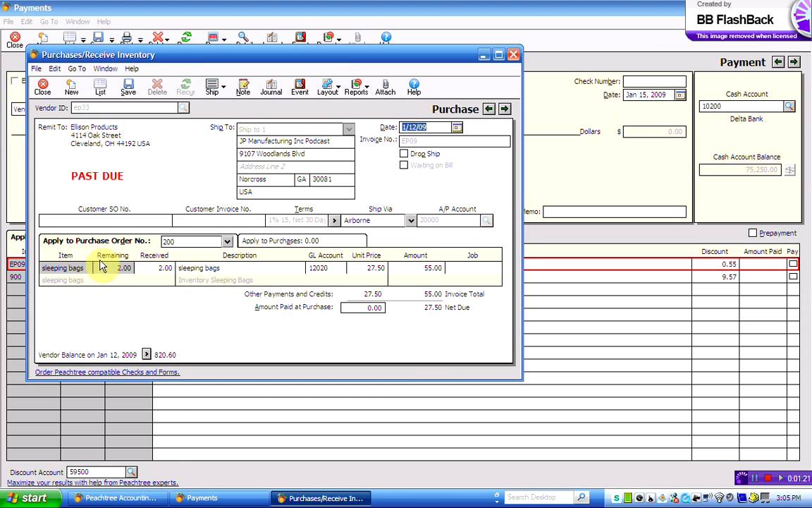Click Windows Start button
Viewport: 812px width, 508px height.
click(x=30, y=498)
